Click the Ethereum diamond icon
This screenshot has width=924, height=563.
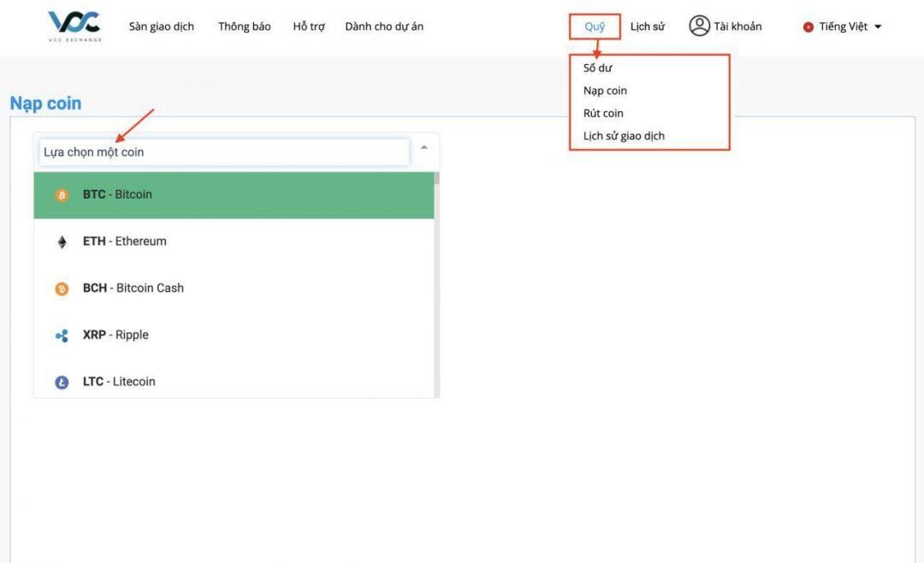point(62,241)
